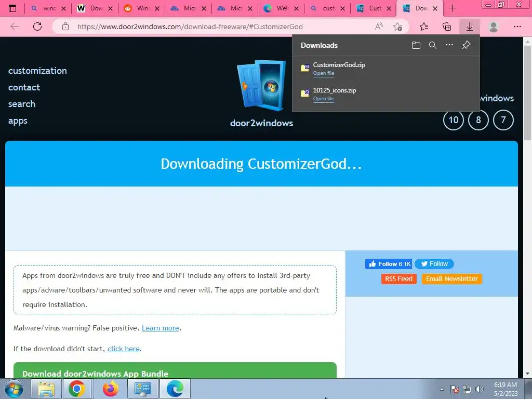Open file link under 10125_icons.zip
This screenshot has height=399, width=532.
click(323, 99)
